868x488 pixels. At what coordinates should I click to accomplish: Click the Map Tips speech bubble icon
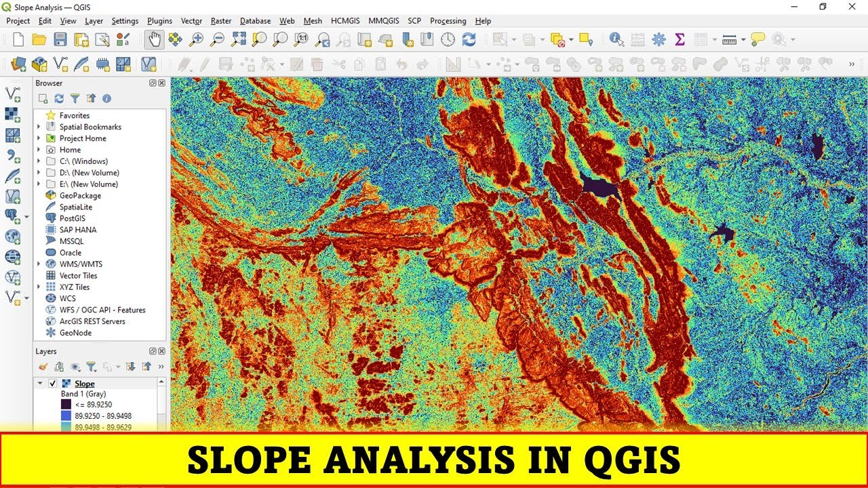tap(758, 39)
